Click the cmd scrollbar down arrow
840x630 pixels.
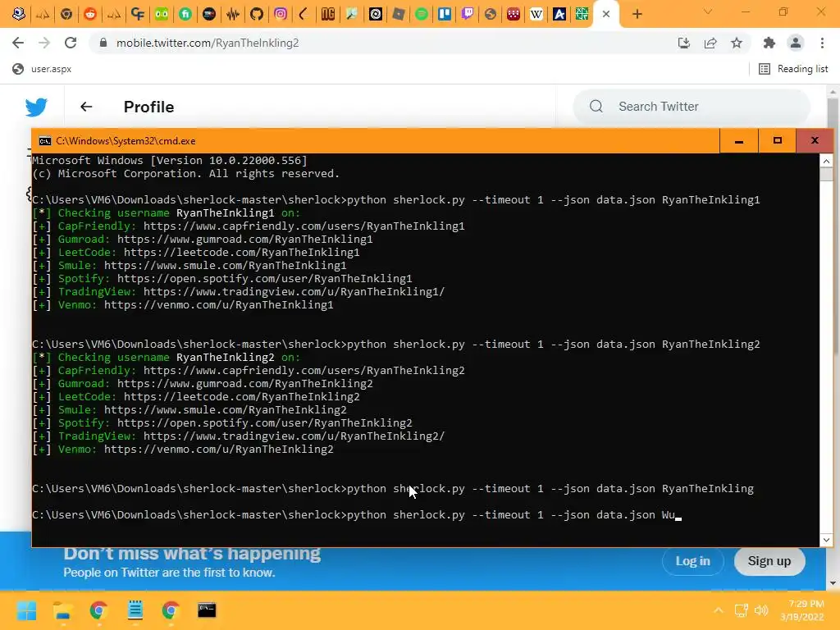click(x=826, y=540)
